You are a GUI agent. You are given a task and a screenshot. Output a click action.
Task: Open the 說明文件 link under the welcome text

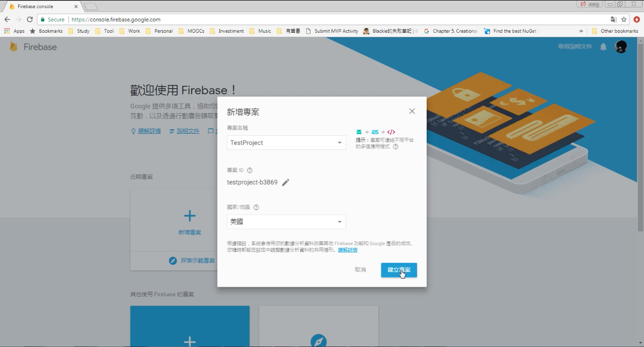185,131
